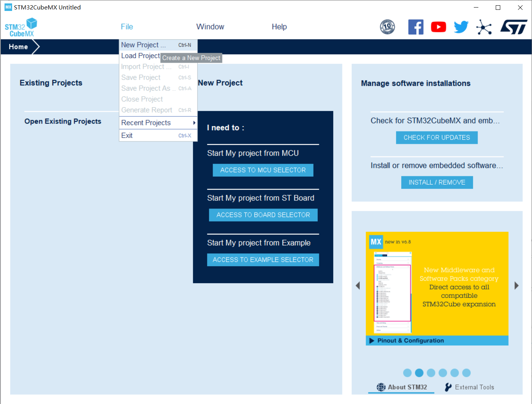
Task: Click the Home breadcrumb
Action: coord(19,47)
